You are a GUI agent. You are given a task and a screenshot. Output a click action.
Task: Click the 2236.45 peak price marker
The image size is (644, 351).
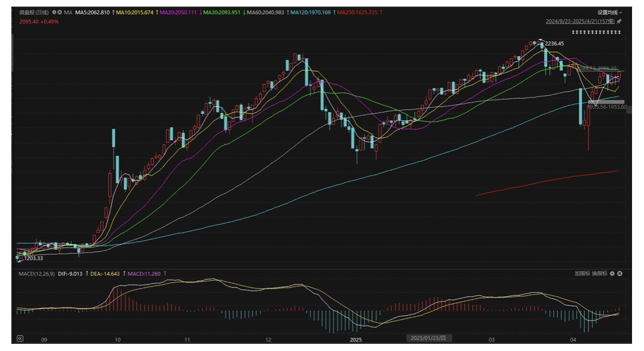pyautogui.click(x=553, y=44)
